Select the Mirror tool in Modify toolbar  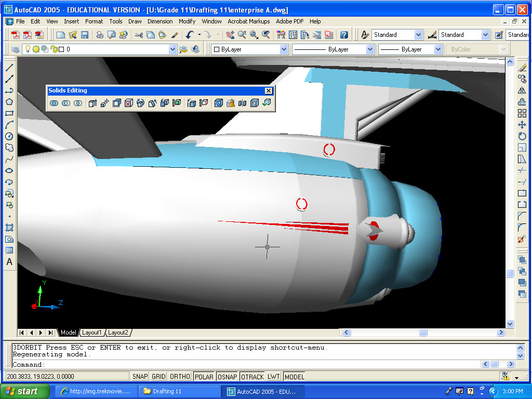pos(522,90)
